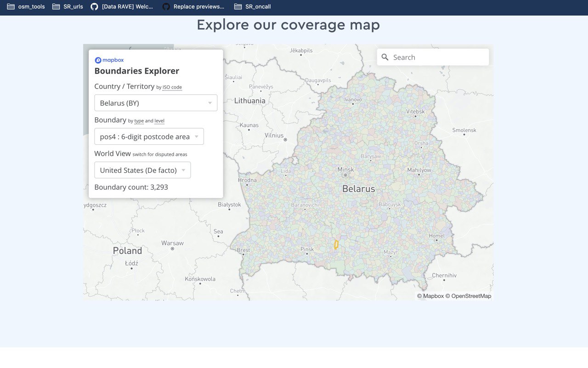Click the arrow of the Belarus (BY) dropdown
Viewport: 588px width, 368px height.
(x=210, y=103)
